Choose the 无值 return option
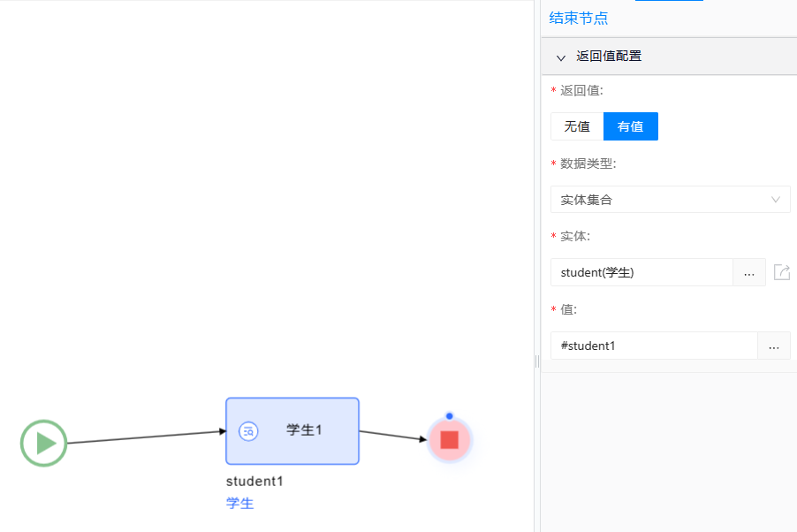797x532 pixels. [577, 126]
